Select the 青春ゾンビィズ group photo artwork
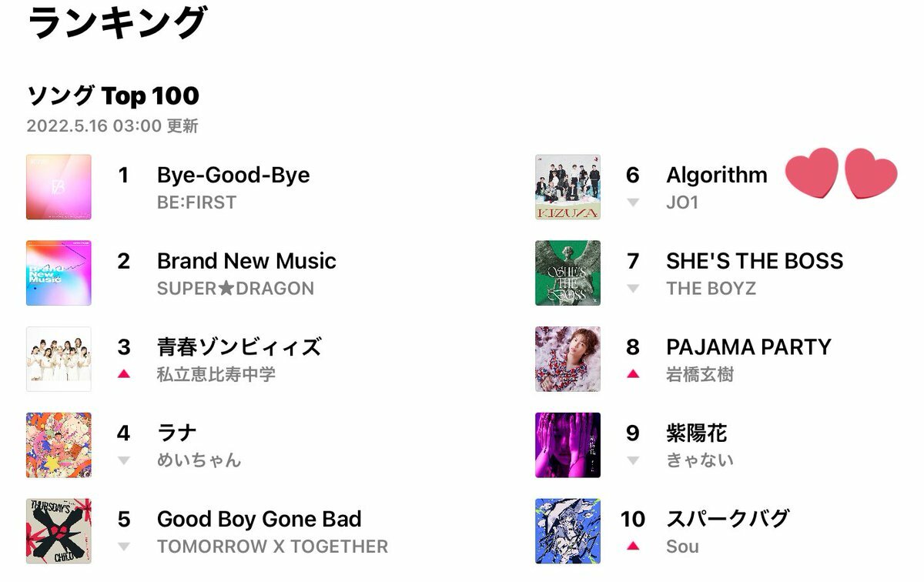Image resolution: width=924 pixels, height=582 pixels. pyautogui.click(x=59, y=360)
